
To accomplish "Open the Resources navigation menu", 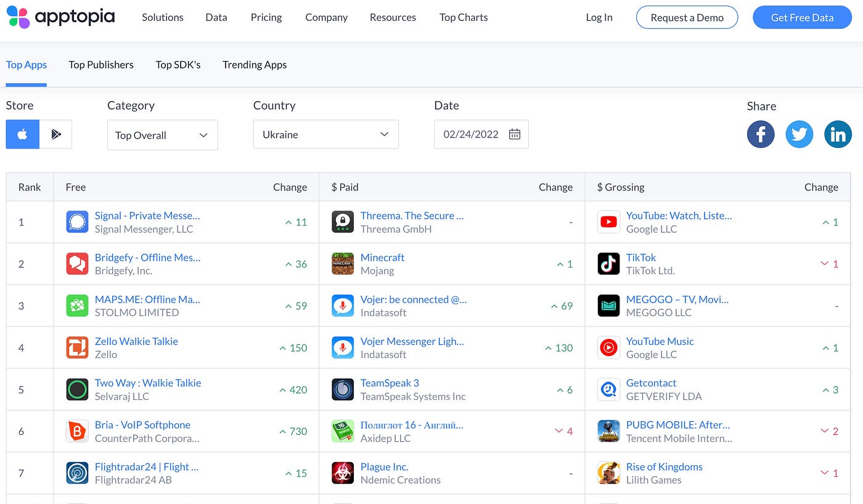I will pyautogui.click(x=393, y=17).
